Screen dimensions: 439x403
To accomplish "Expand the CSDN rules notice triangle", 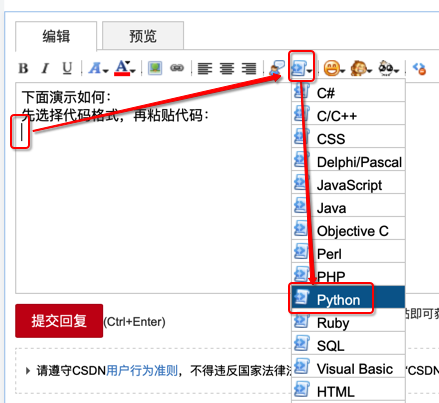I will pos(28,370).
